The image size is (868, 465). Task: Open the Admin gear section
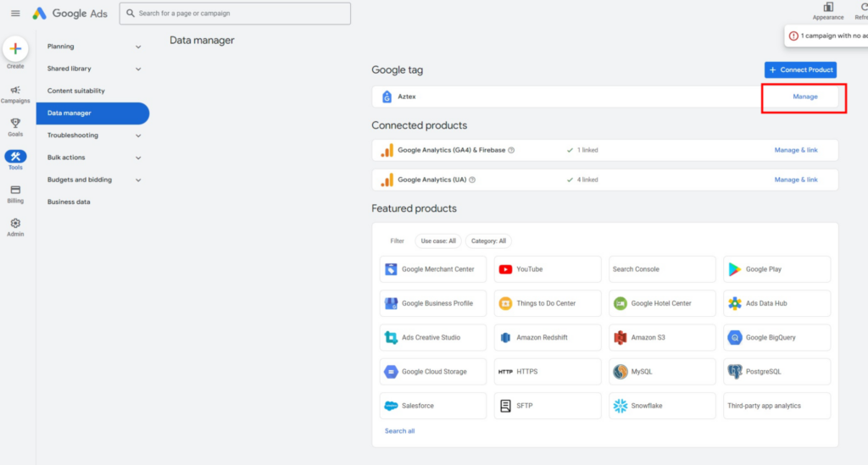(15, 227)
